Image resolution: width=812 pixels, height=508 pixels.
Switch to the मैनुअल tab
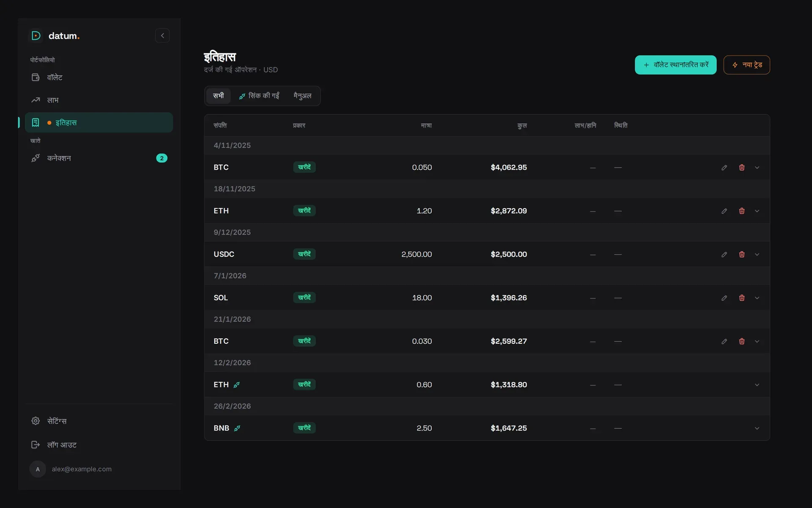point(302,96)
